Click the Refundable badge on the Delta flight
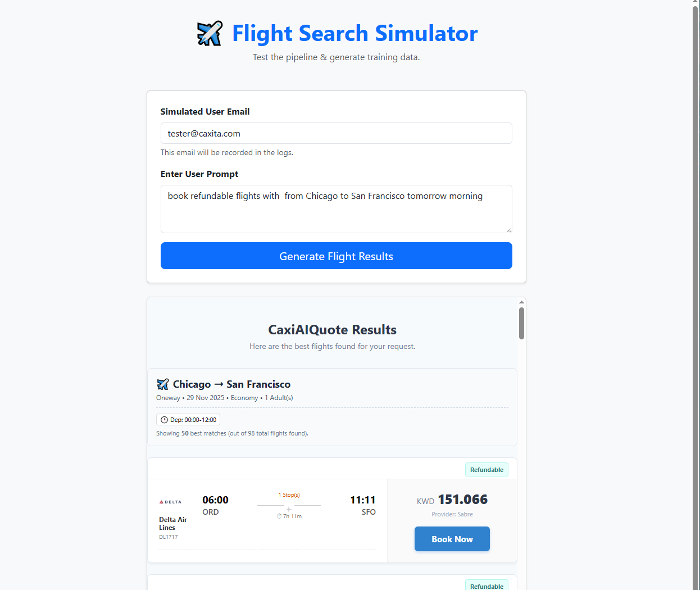 [x=487, y=470]
